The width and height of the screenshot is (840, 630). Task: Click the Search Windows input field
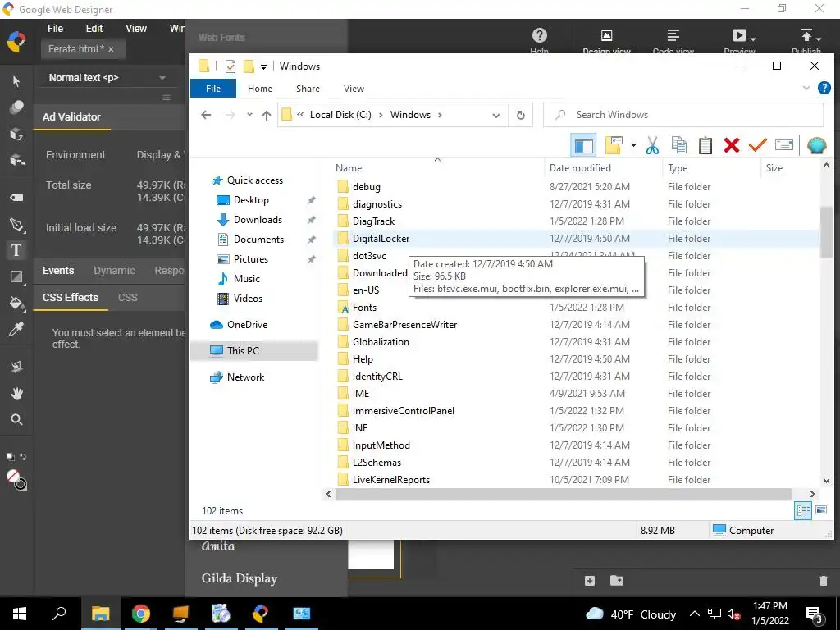tap(683, 115)
